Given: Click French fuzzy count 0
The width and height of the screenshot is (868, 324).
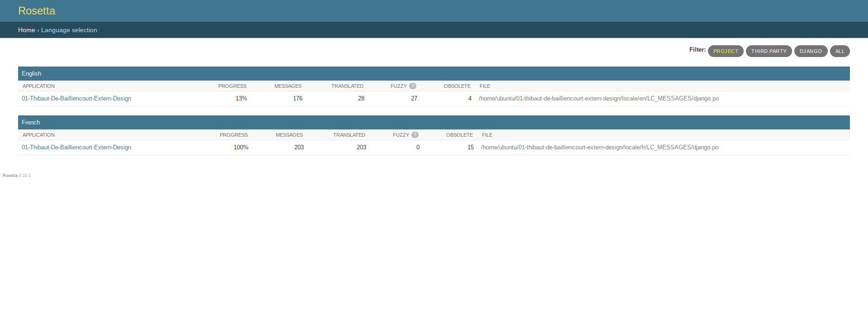Looking at the screenshot, I should pyautogui.click(x=418, y=147).
